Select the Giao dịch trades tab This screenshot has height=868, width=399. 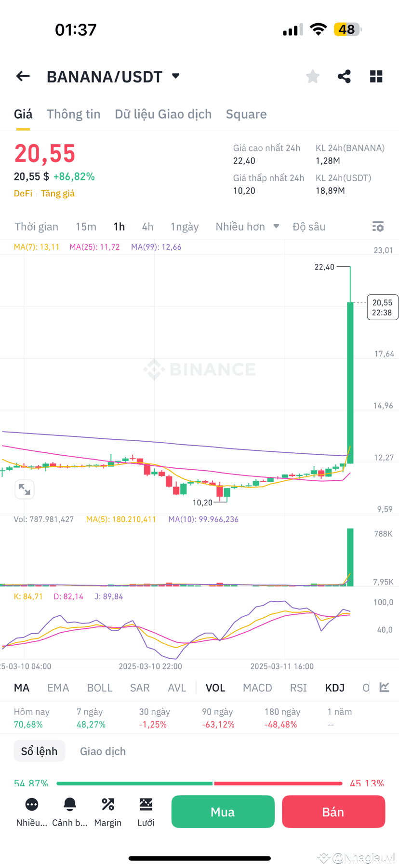[x=103, y=751]
